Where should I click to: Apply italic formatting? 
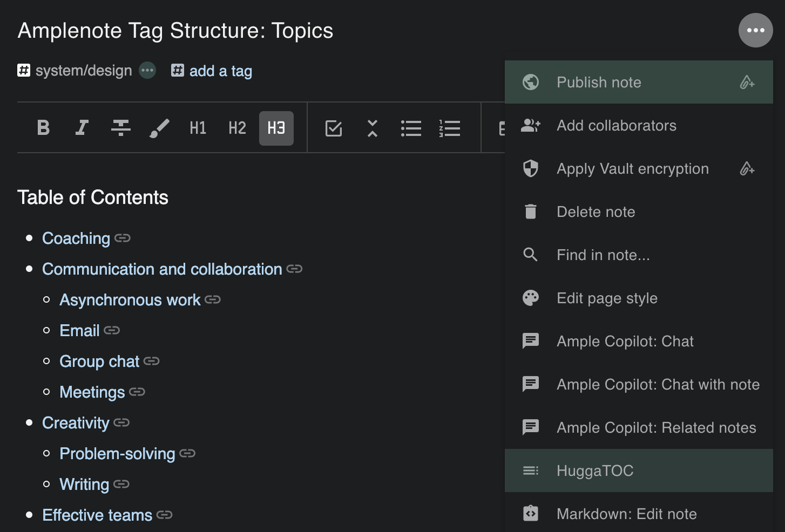82,128
